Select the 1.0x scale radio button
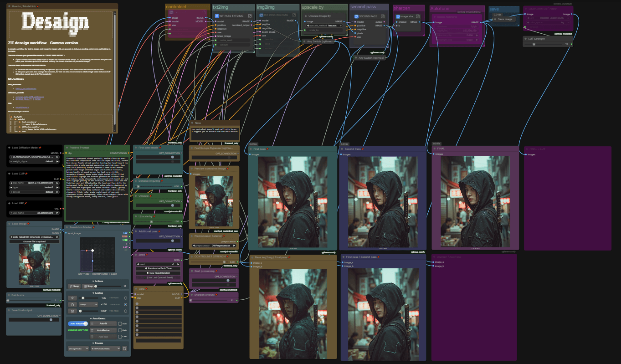 [x=125, y=298]
